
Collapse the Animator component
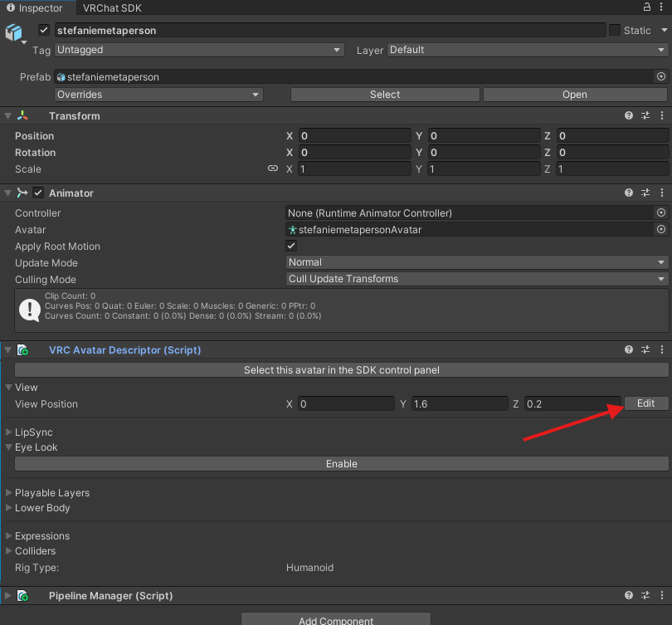tap(7, 193)
